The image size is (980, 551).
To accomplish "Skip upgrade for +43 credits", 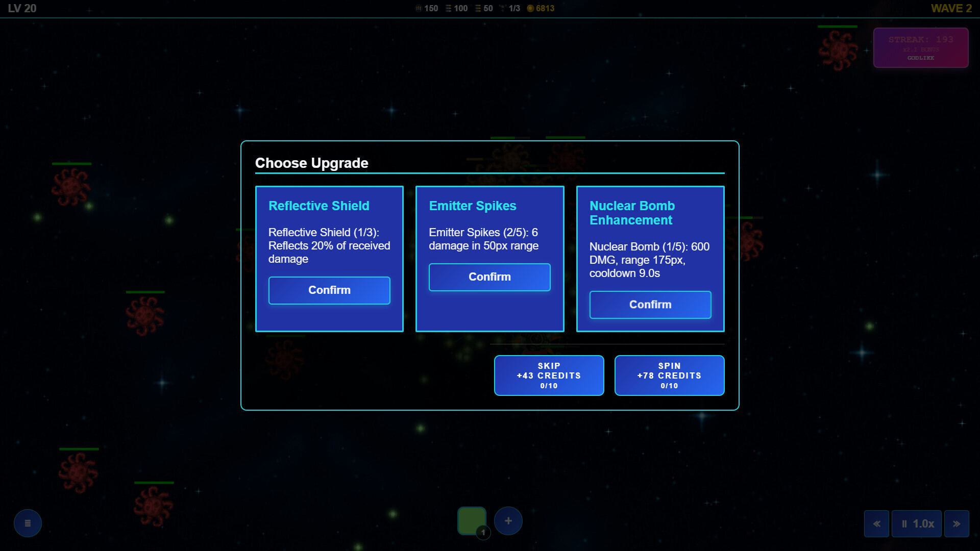I will [549, 375].
